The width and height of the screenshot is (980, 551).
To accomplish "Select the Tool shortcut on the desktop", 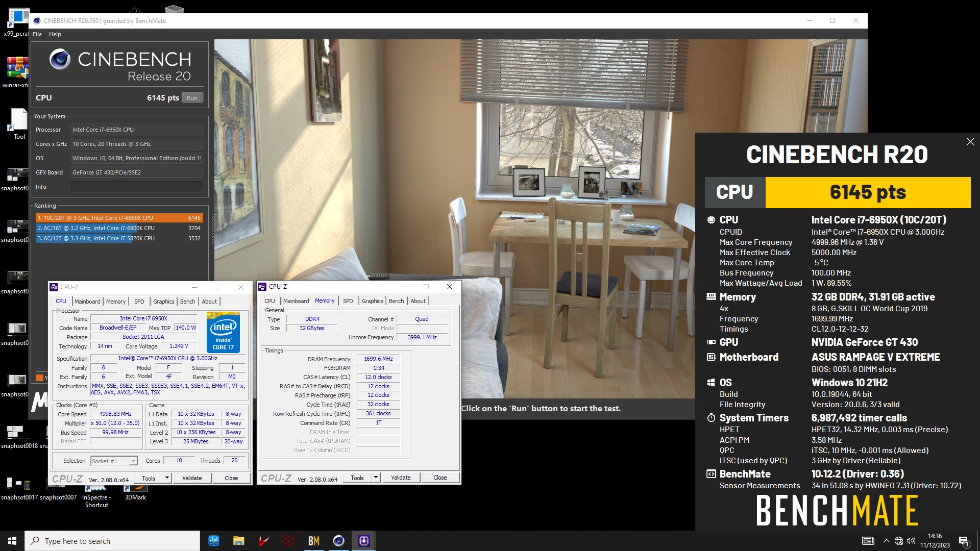I will [19, 124].
